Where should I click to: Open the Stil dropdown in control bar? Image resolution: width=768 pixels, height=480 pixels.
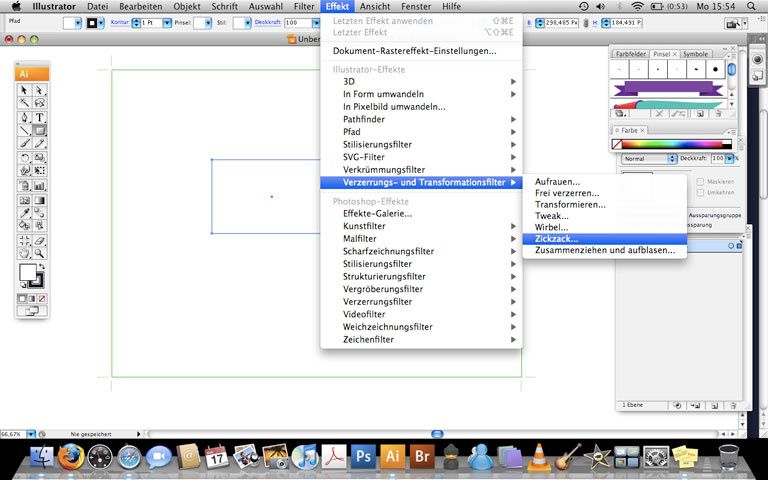(x=248, y=23)
